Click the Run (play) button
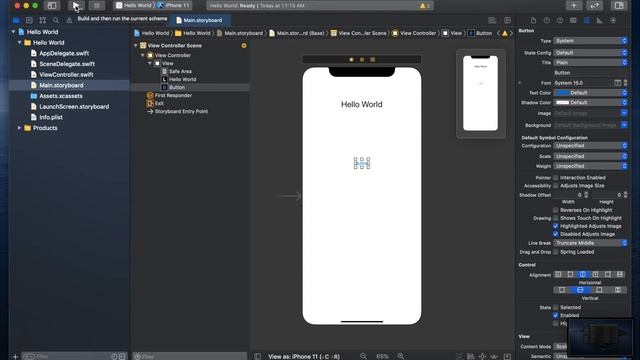 click(76, 6)
